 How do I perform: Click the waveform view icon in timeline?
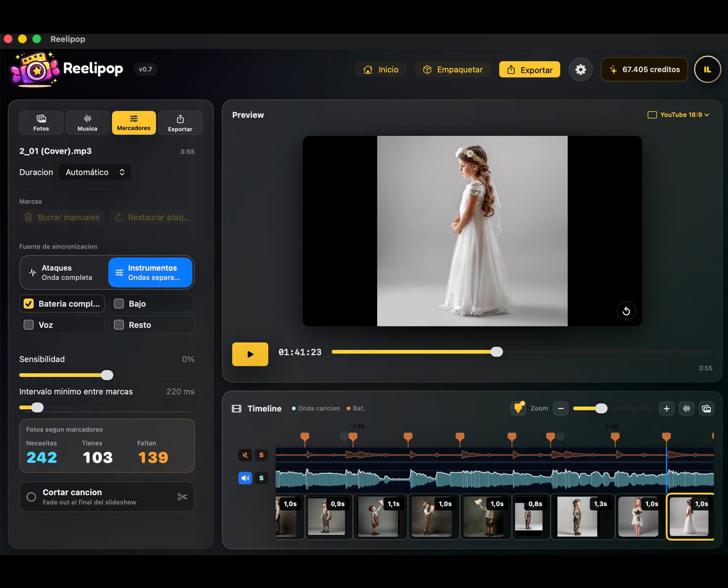point(686,408)
